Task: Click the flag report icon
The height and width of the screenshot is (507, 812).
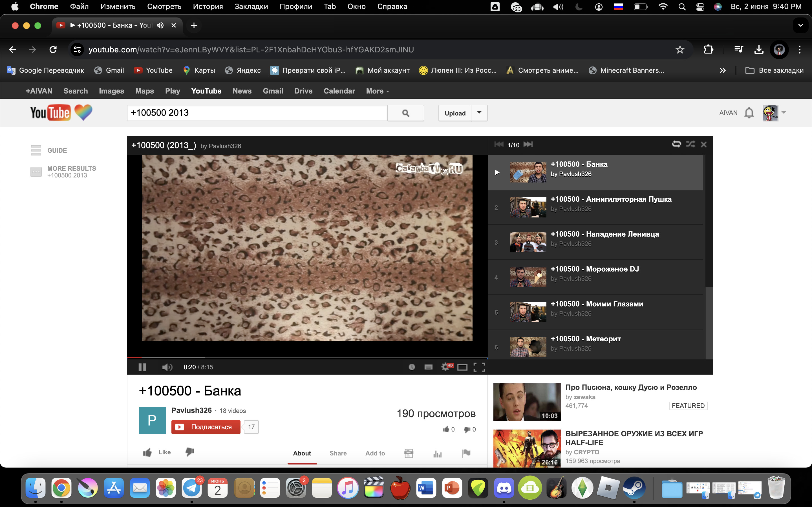Action: pos(466,453)
